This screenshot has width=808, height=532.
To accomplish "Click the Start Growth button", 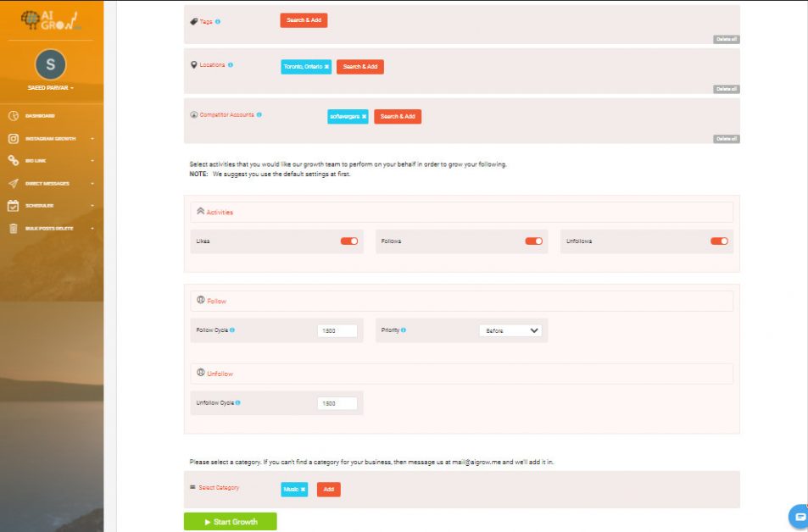I will tap(229, 521).
